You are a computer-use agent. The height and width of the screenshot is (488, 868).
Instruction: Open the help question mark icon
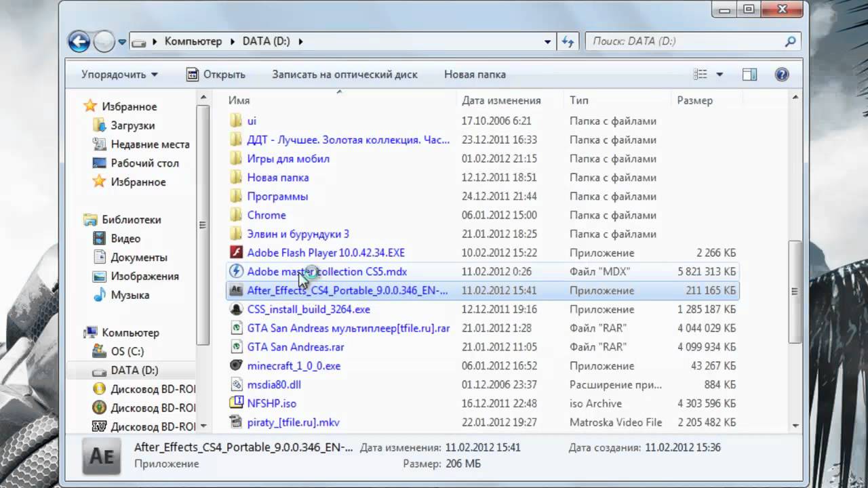click(x=781, y=75)
